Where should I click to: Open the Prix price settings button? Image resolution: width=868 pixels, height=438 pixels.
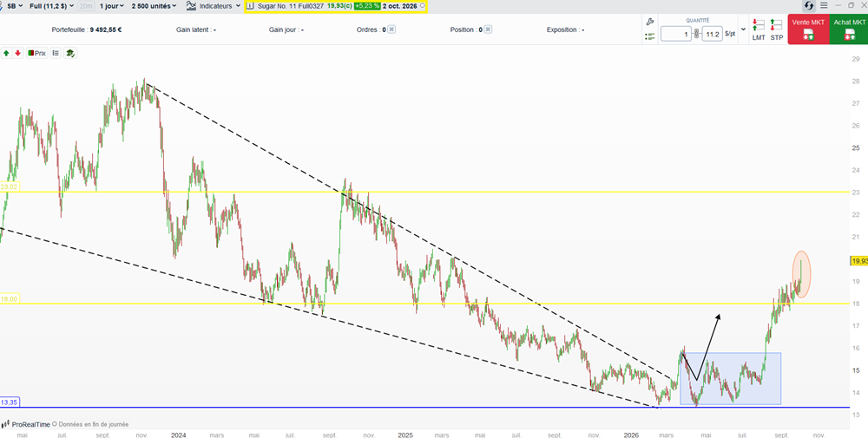point(37,53)
